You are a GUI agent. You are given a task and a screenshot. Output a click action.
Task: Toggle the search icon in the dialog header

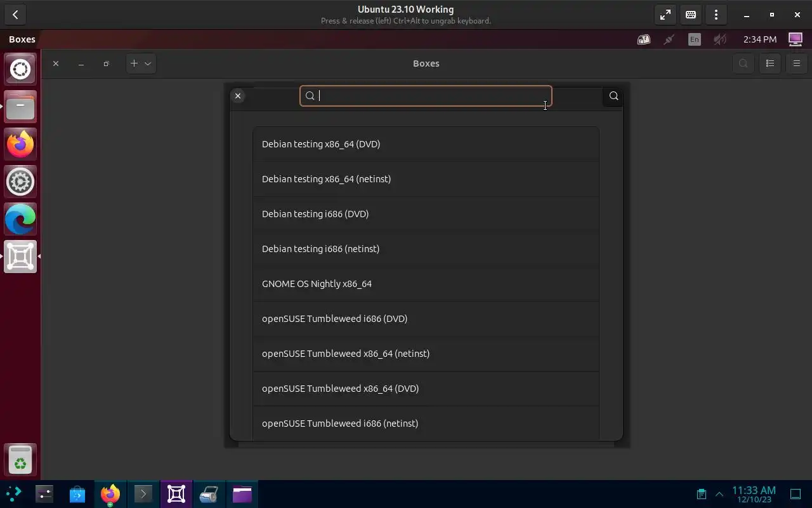[613, 96]
